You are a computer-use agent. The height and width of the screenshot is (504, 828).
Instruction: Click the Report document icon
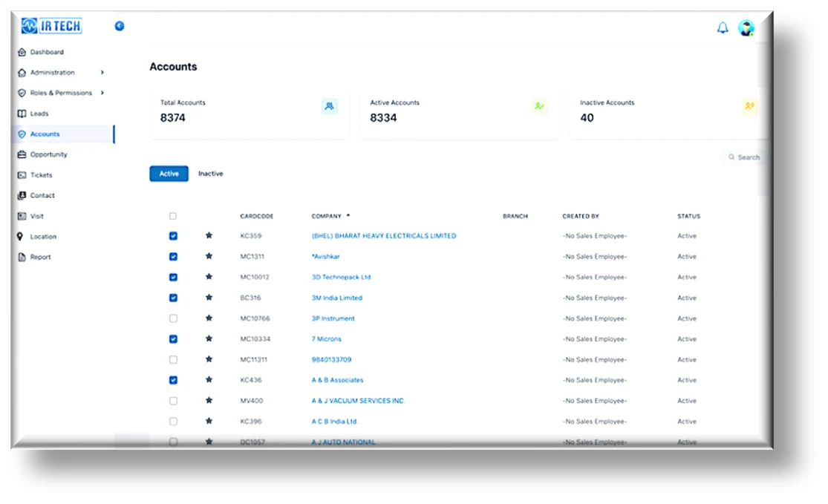point(22,257)
